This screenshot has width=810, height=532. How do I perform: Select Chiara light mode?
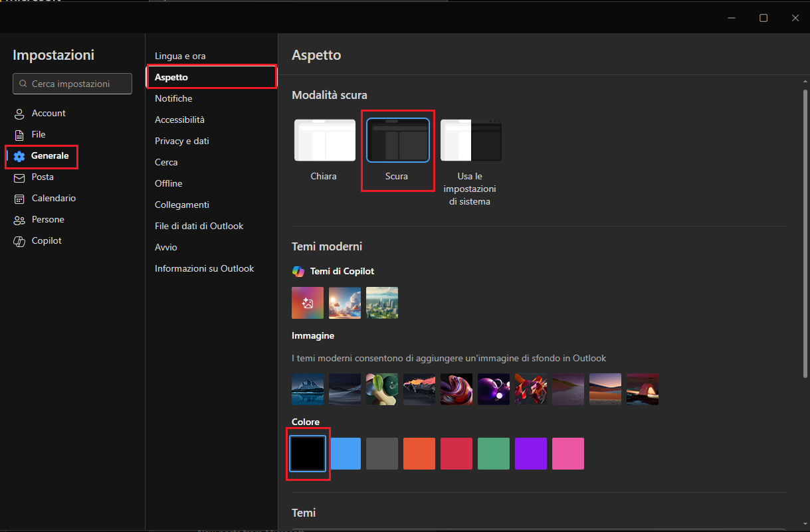point(324,150)
